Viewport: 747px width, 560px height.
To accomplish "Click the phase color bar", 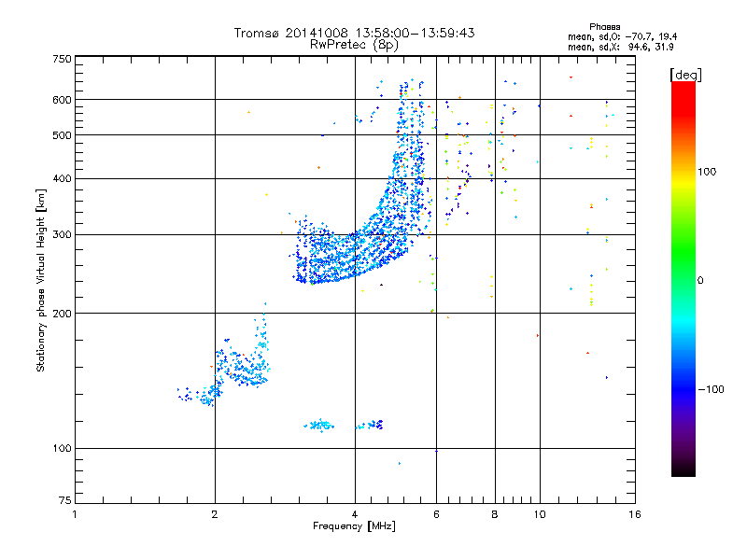I will pos(684,278).
